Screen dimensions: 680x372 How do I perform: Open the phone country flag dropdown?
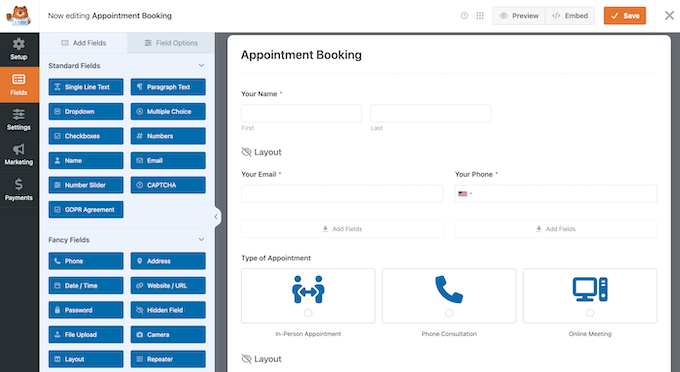pyautogui.click(x=465, y=194)
